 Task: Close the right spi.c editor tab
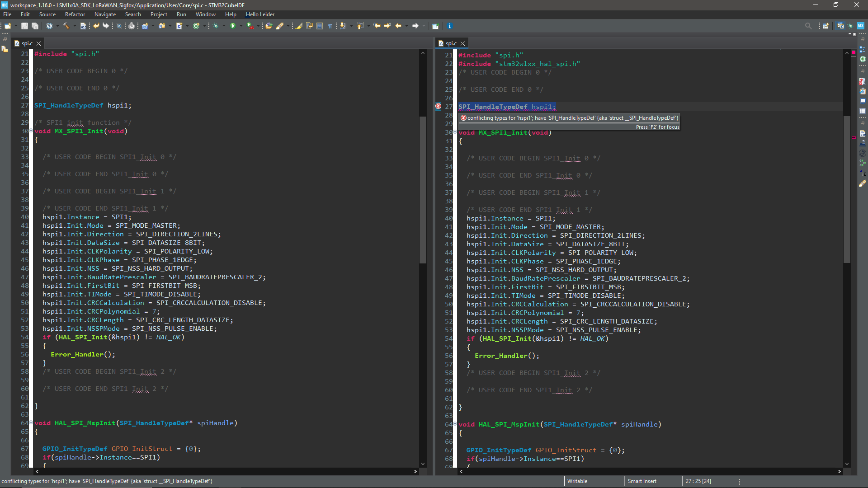(x=463, y=44)
